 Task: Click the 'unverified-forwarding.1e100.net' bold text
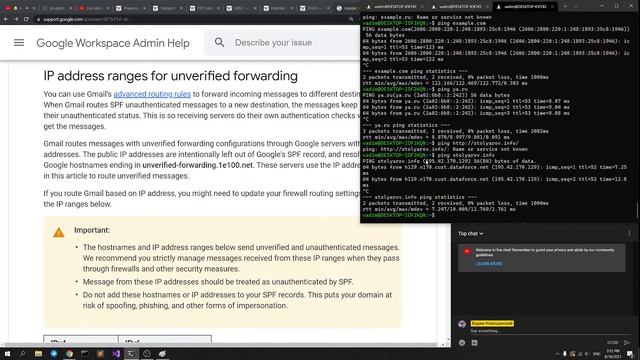point(198,165)
